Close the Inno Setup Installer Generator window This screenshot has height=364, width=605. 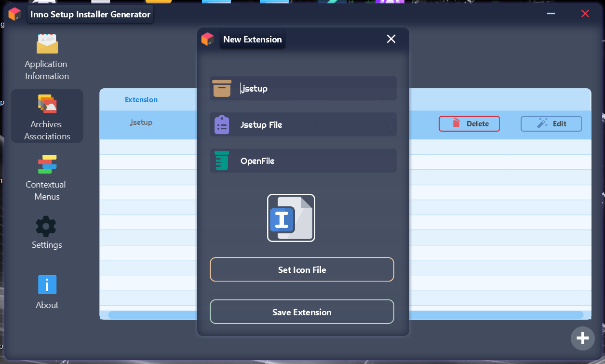585,13
